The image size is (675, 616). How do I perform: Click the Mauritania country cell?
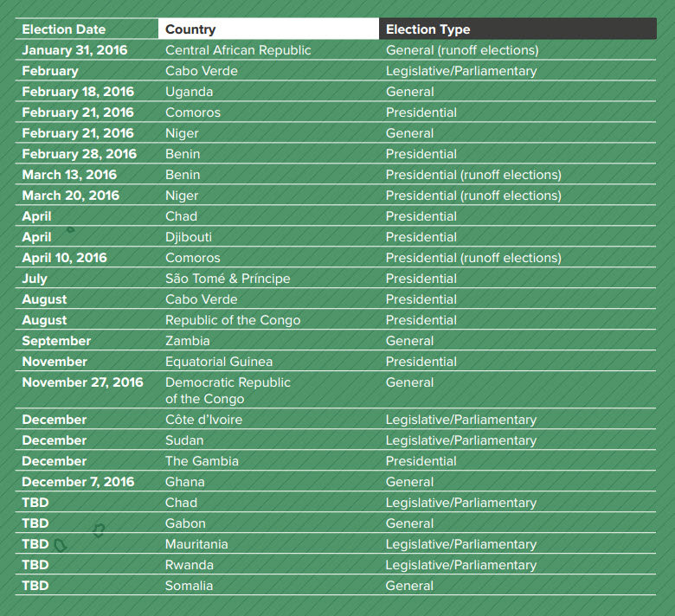196,544
